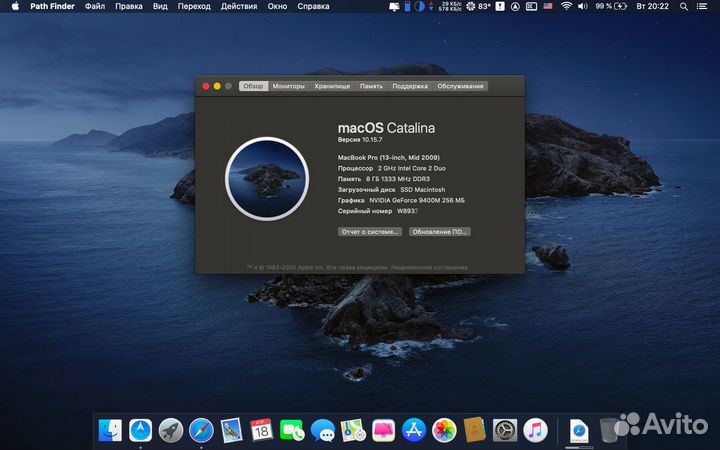
Task: Open System Preferences gear in Dock
Action: click(505, 430)
